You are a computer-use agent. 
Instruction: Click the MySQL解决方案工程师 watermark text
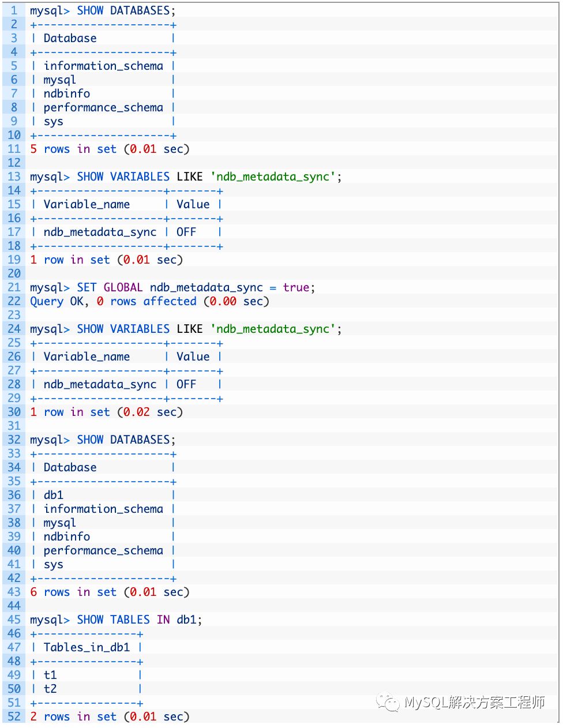coord(474,702)
